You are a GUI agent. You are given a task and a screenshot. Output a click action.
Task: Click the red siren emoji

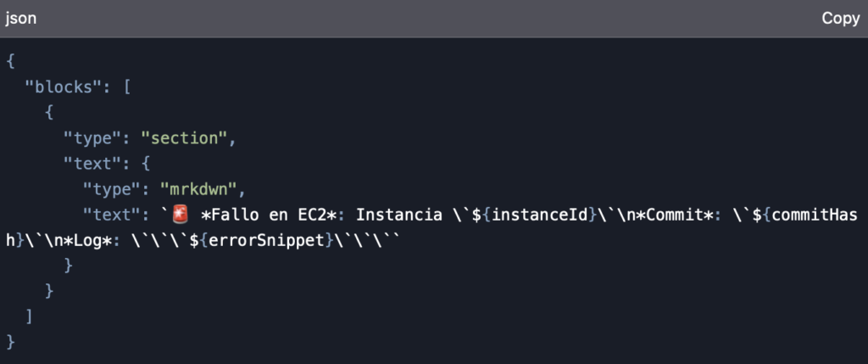point(181,215)
